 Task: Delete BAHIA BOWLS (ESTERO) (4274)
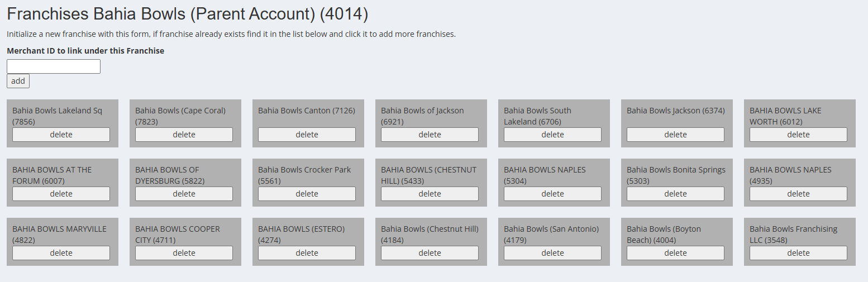point(307,253)
